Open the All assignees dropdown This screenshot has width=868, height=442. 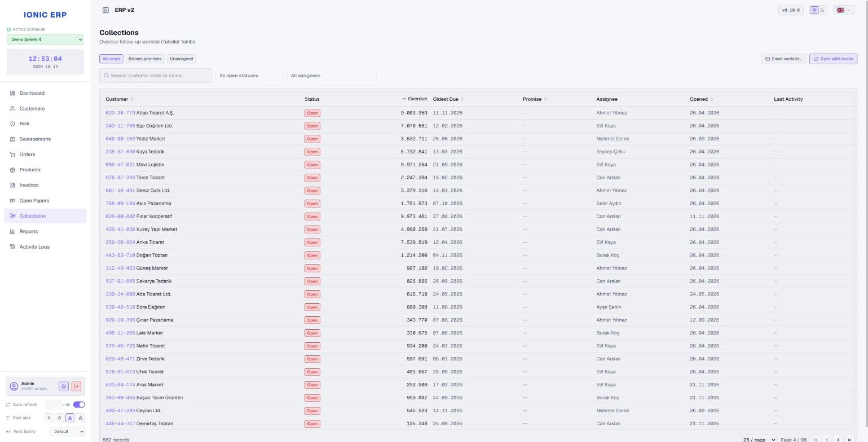(332, 76)
